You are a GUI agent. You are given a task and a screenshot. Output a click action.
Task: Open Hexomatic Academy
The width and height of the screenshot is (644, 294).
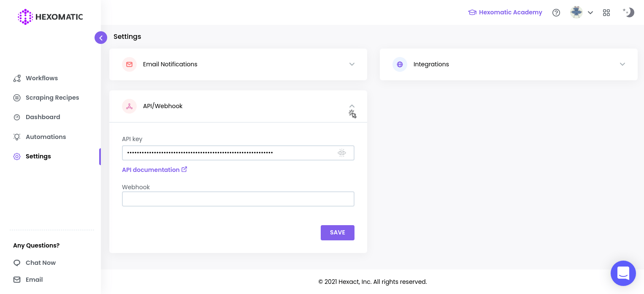pyautogui.click(x=505, y=12)
